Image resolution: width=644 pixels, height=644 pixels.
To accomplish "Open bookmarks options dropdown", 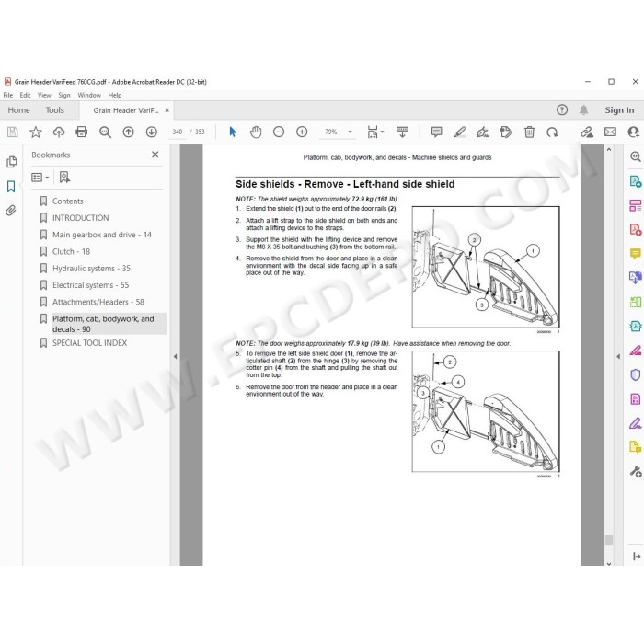I will 40,177.
